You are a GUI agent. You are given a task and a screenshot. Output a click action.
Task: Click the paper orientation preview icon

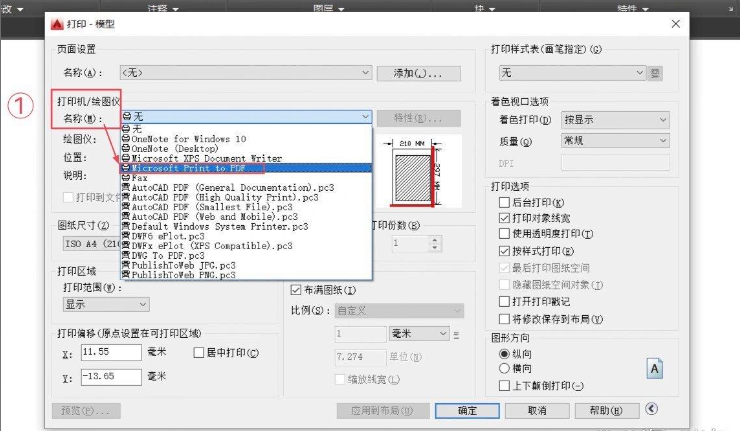655,369
